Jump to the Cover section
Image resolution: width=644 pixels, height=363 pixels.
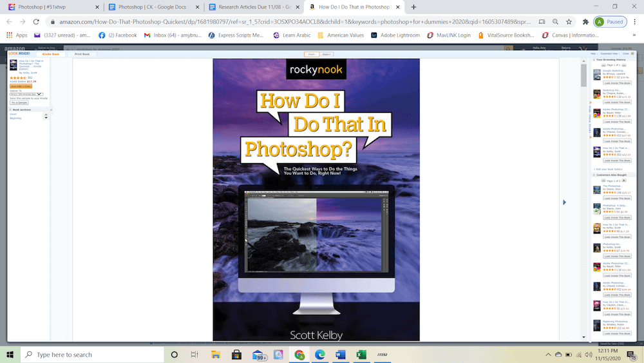[x=13, y=114]
